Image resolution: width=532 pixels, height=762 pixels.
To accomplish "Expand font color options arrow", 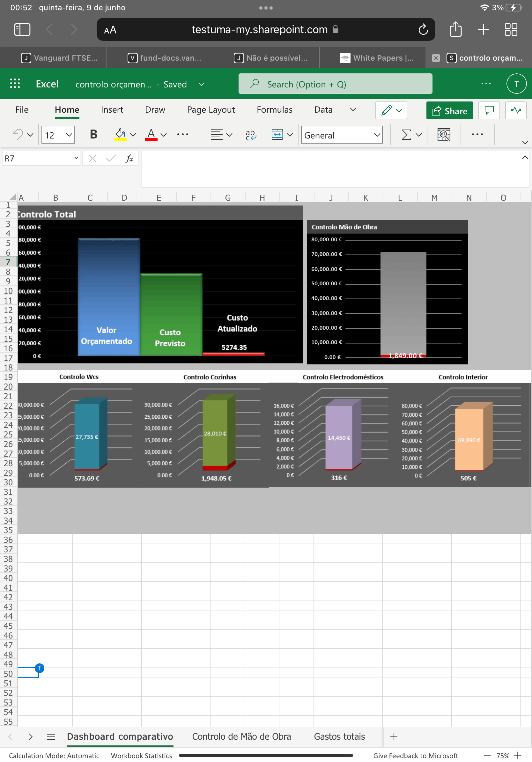I will pyautogui.click(x=164, y=135).
